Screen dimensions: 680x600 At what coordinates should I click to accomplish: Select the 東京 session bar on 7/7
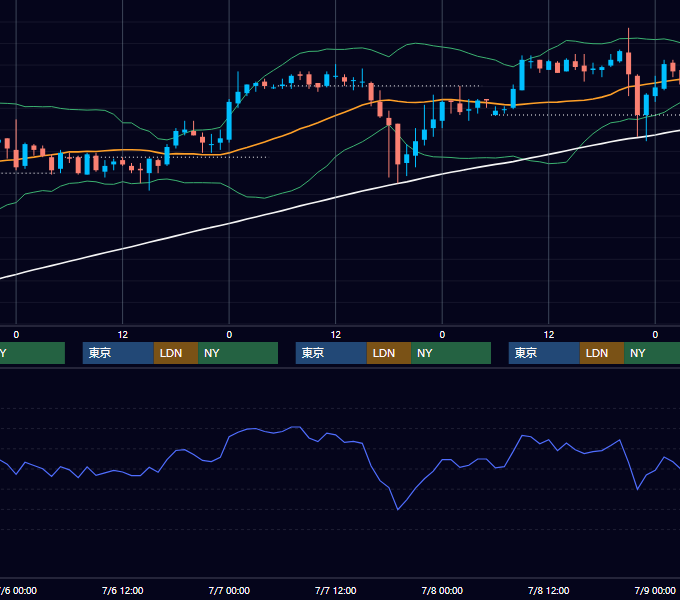coord(331,353)
